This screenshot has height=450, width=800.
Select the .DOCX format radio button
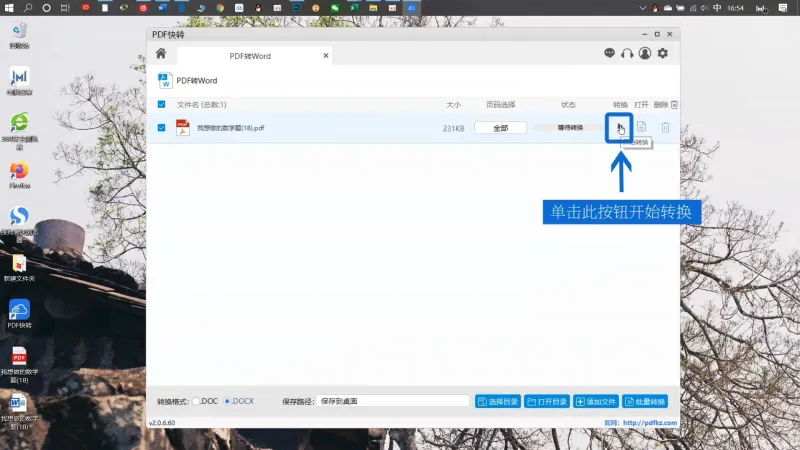coord(227,402)
